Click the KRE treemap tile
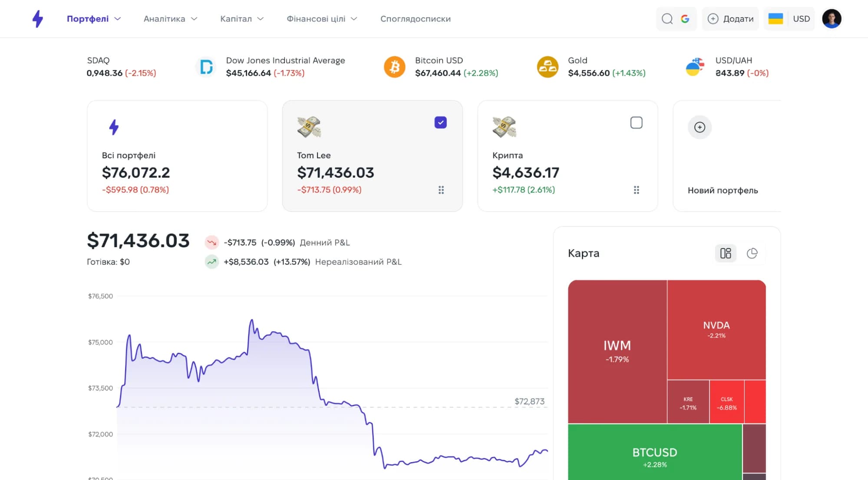 point(688,402)
